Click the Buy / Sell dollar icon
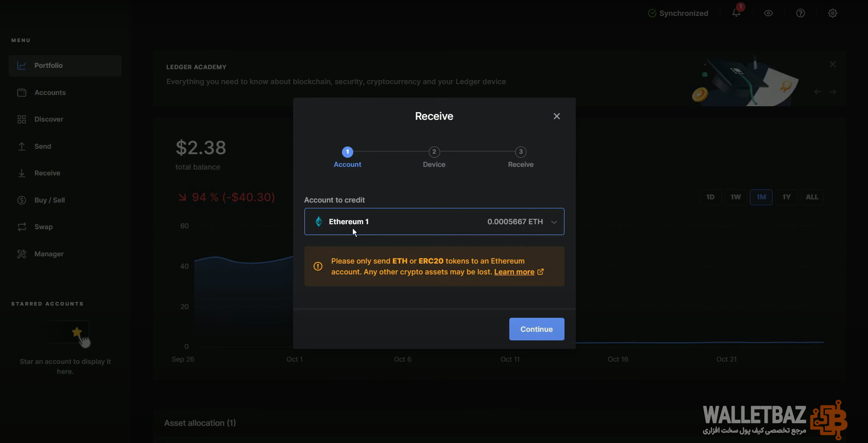Viewport: 868px width, 443px height. click(22, 200)
